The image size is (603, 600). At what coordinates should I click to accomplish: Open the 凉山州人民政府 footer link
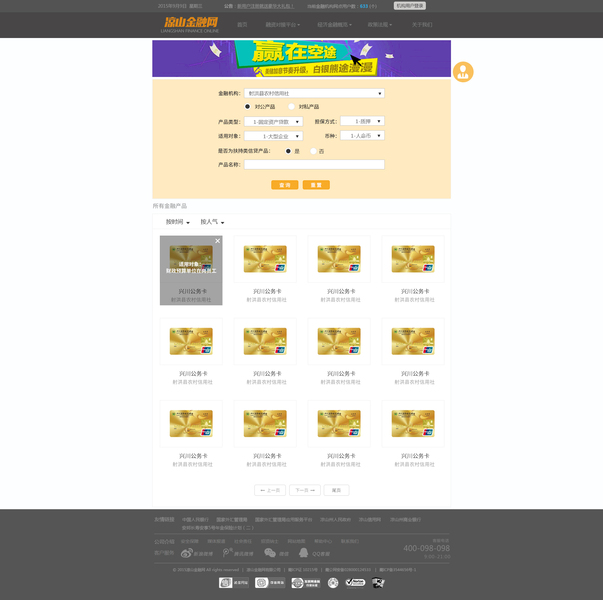[335, 520]
